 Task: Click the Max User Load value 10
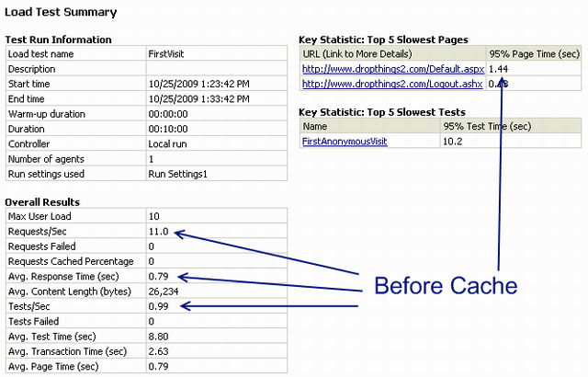(154, 216)
